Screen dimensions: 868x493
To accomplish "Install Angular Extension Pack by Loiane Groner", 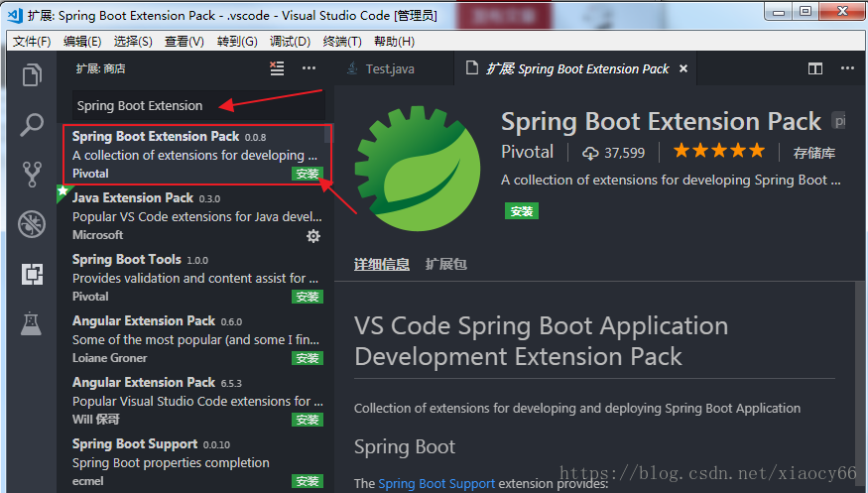I will 308,358.
